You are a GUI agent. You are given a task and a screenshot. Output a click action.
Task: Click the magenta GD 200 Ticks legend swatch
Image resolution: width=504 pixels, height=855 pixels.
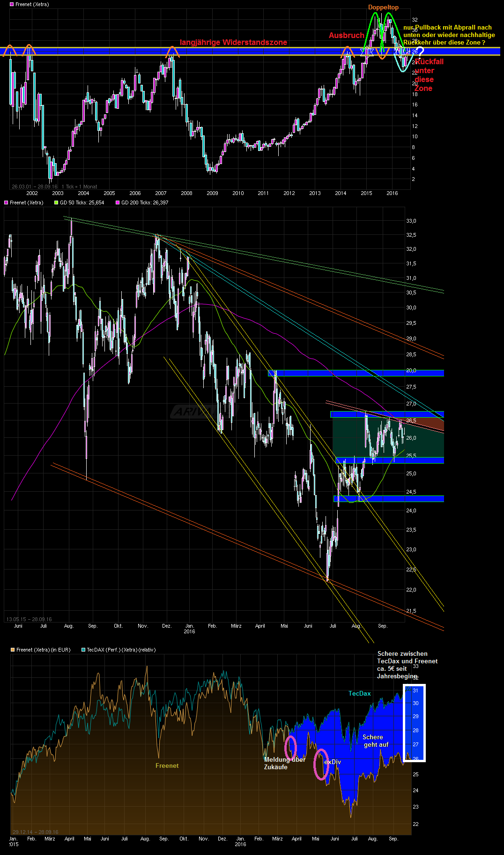point(118,202)
